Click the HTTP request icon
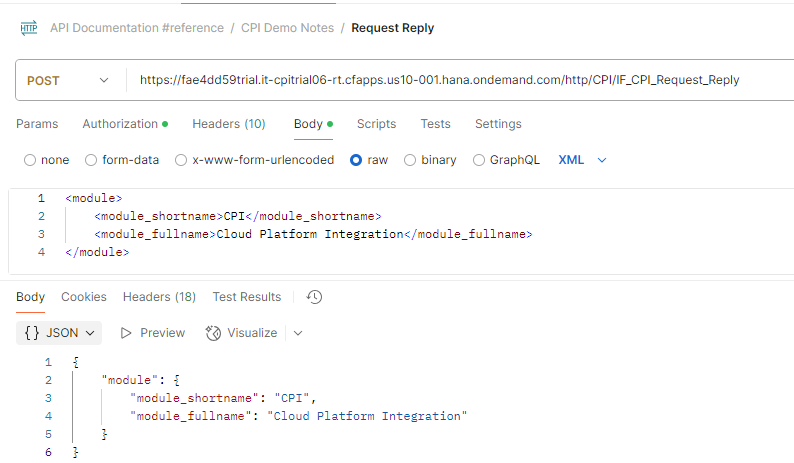Viewport: 794px width, 463px height. [x=29, y=28]
